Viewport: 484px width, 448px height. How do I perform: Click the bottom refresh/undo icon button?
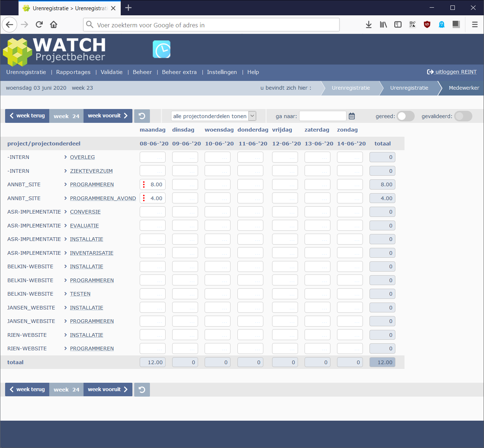pos(142,390)
